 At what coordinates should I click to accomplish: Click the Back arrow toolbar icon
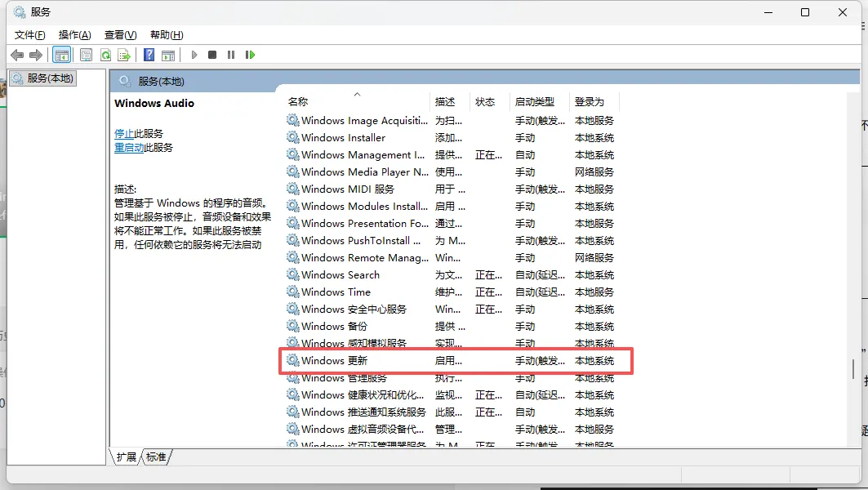pos(17,55)
